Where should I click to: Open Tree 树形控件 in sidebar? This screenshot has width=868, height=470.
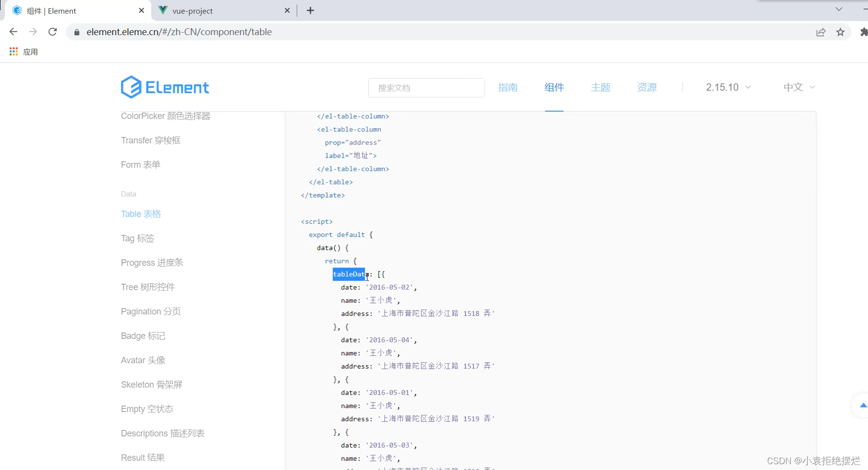pyautogui.click(x=148, y=287)
